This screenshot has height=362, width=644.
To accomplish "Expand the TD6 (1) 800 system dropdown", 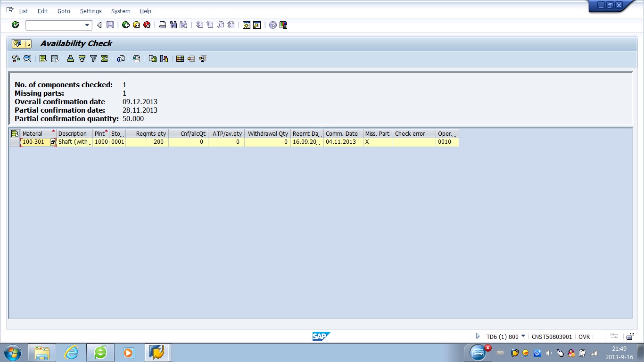I will click(x=523, y=336).
